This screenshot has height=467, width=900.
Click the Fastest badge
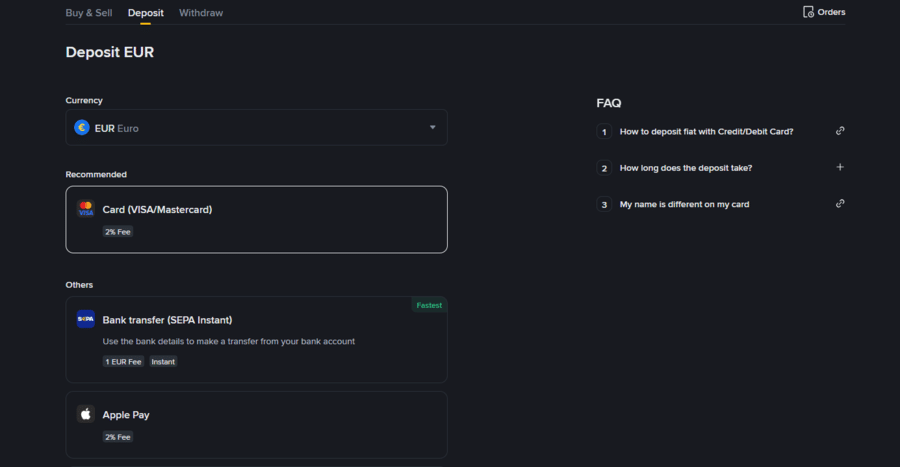pyautogui.click(x=429, y=305)
